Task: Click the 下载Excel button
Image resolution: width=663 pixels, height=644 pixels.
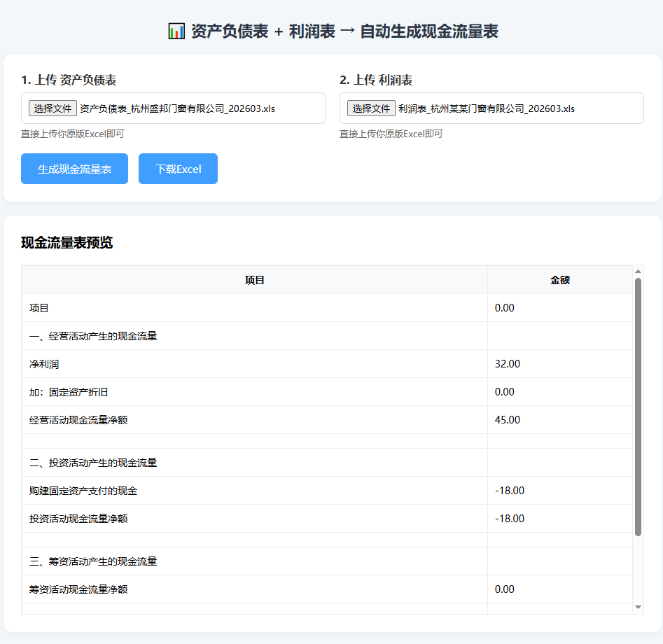Action: tap(178, 169)
